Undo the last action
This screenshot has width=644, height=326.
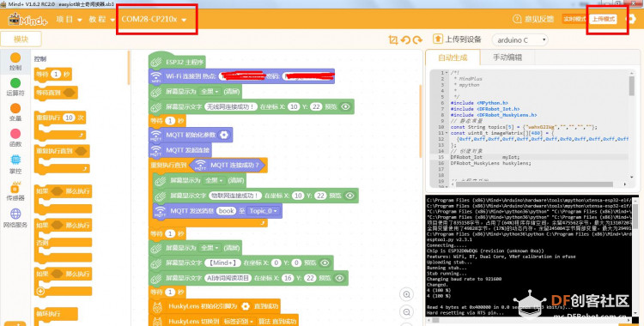pyautogui.click(x=405, y=39)
